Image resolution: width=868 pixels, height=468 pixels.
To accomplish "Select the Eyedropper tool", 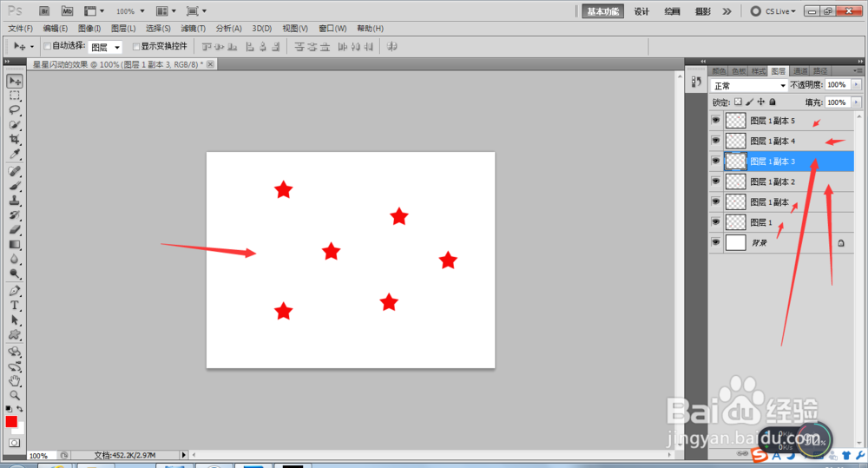I will pyautogui.click(x=15, y=154).
